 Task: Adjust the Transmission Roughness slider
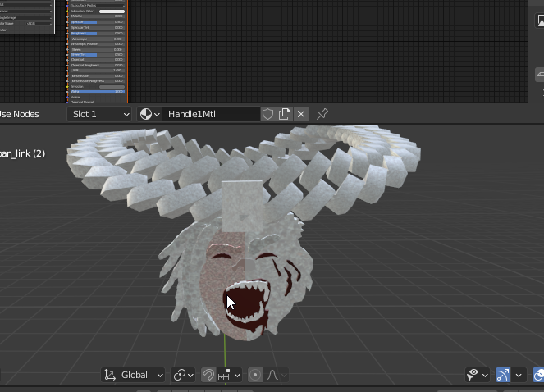click(x=97, y=81)
